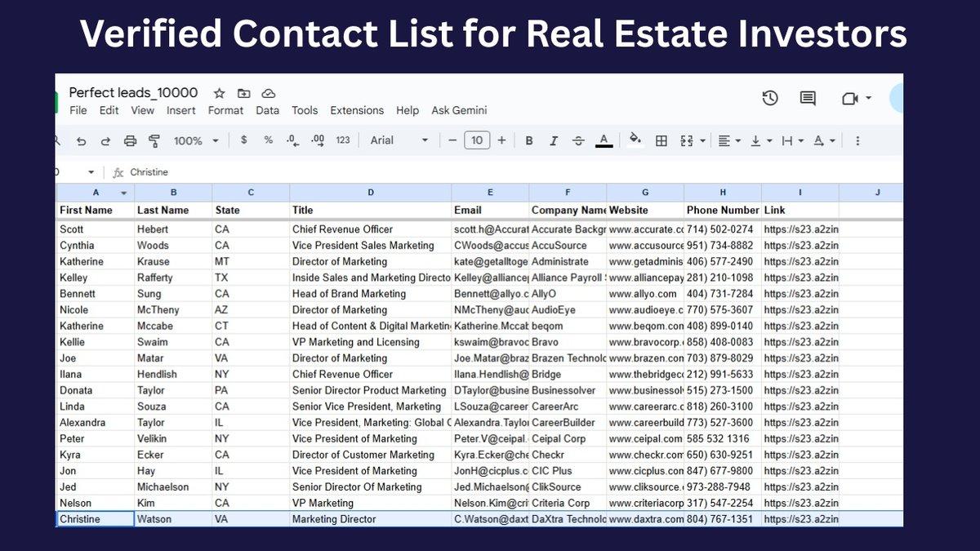The width and height of the screenshot is (980, 551).
Task: Format as currency with dollar icon
Action: [x=243, y=140]
